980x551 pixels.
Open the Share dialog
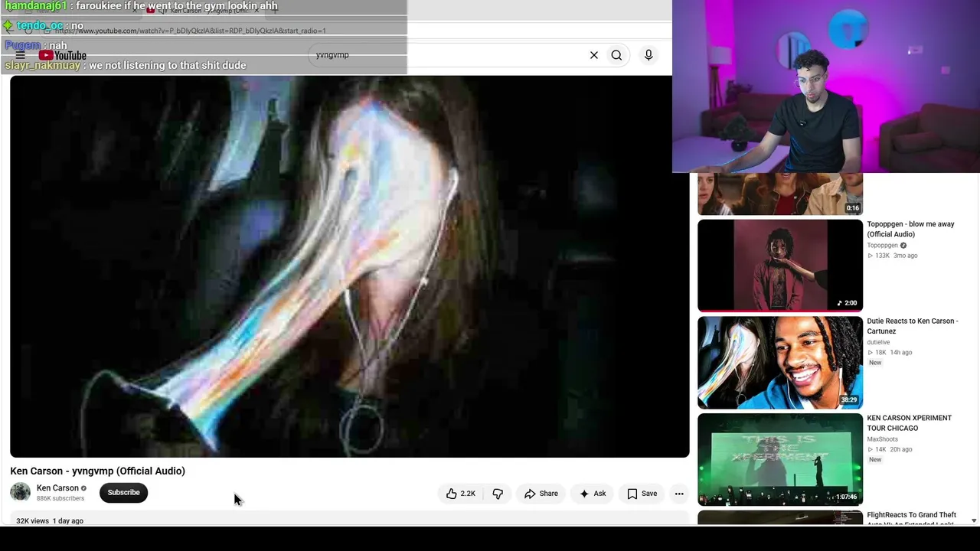541,494
